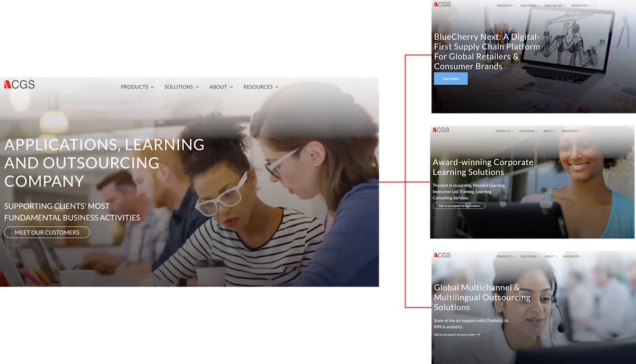The width and height of the screenshot is (636, 364).
Task: Expand RESOURCES menu on the BlueCherry Next page
Action: (x=580, y=6)
